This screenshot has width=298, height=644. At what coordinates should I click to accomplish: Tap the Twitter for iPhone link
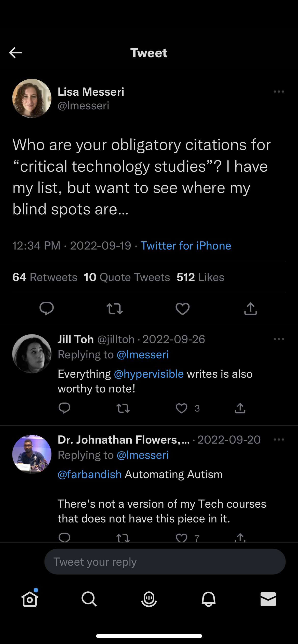pos(186,246)
